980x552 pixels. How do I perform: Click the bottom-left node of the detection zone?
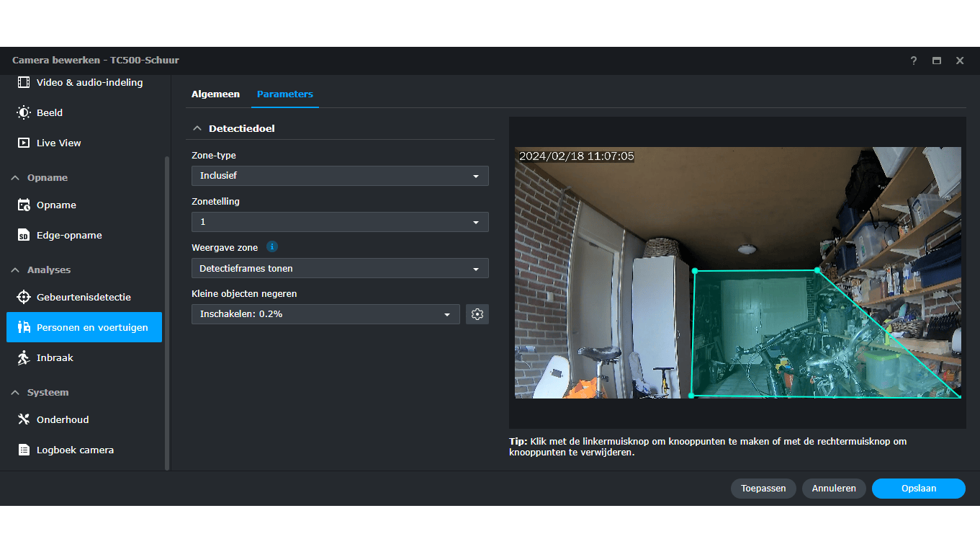coord(691,395)
